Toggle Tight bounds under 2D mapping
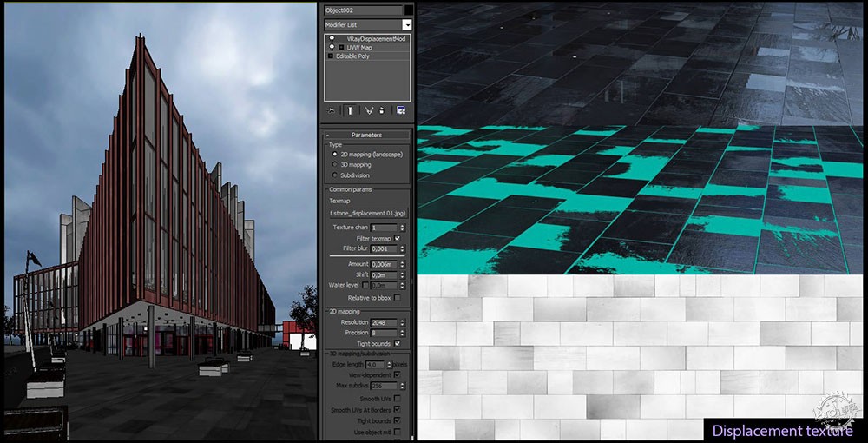Image resolution: width=868 pixels, height=443 pixels. pyautogui.click(x=397, y=343)
